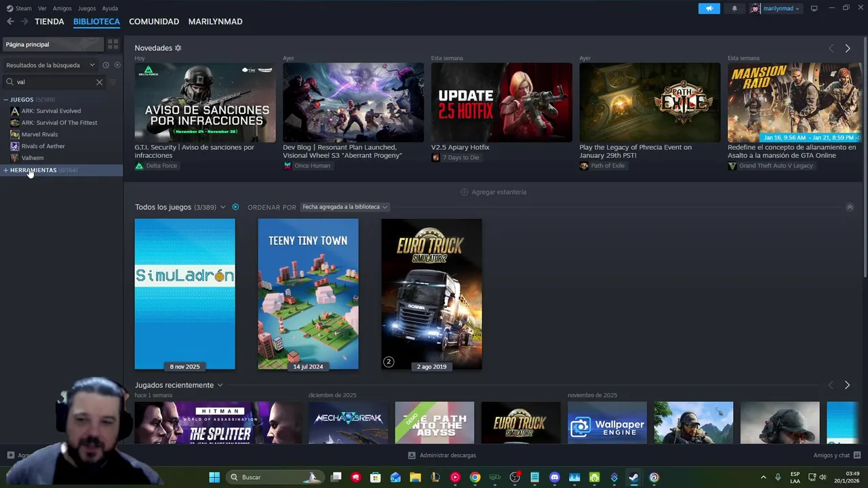Open the Delta Force sanctions news card

[205, 102]
